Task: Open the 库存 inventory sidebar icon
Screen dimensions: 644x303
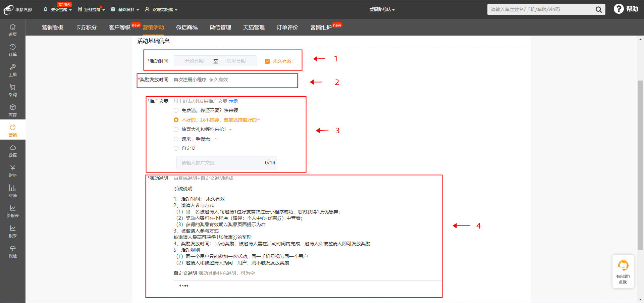Action: pos(12,110)
